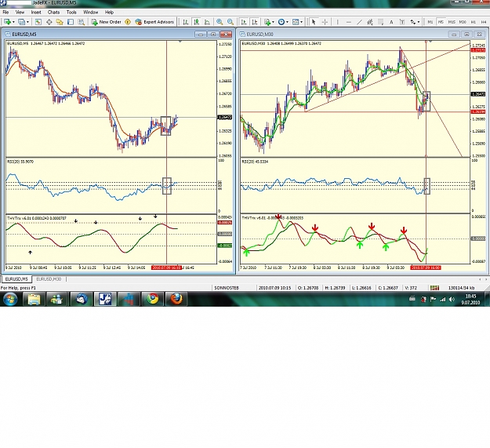Image resolution: width=490 pixels, height=448 pixels.
Task: Select the EURUSD,M30 bottom chart tab
Action: point(49,279)
